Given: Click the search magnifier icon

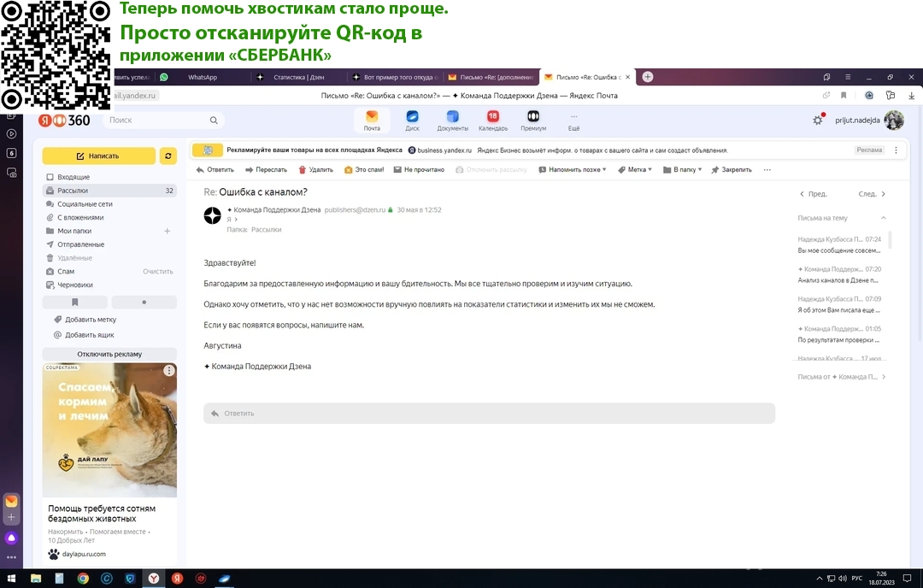Looking at the screenshot, I should coord(214,120).
